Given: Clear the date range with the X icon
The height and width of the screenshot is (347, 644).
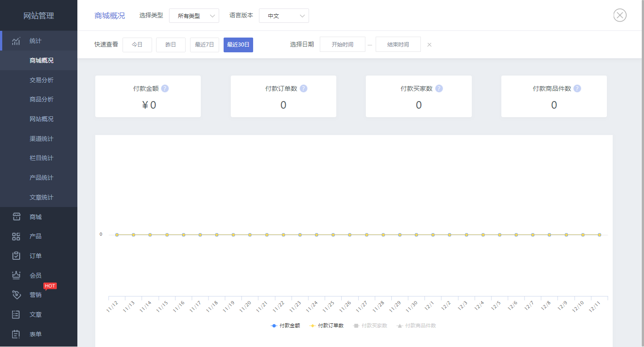Looking at the screenshot, I should [x=429, y=45].
